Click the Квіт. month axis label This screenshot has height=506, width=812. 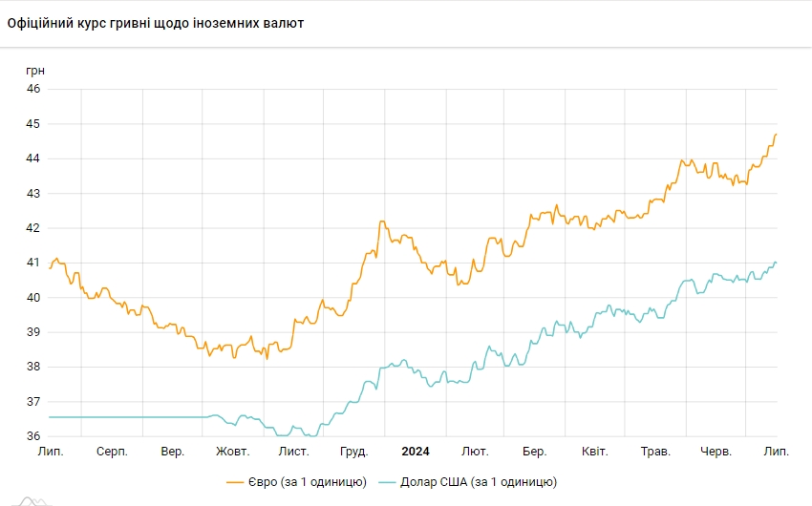[595, 451]
